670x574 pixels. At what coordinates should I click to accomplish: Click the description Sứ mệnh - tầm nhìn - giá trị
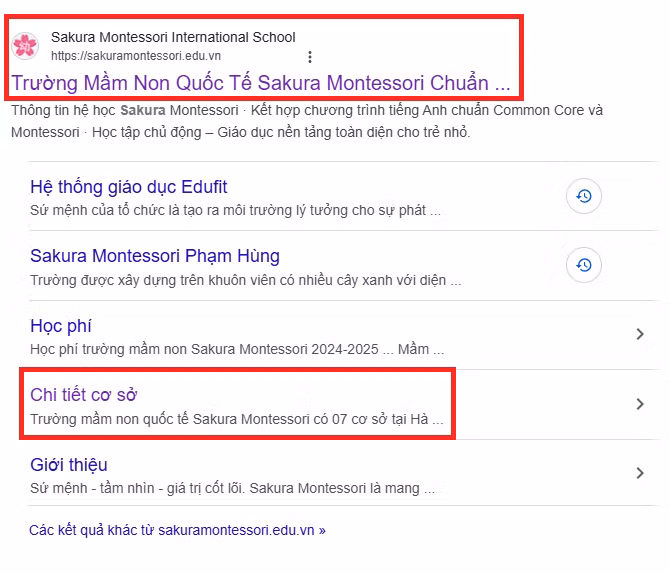(232, 489)
